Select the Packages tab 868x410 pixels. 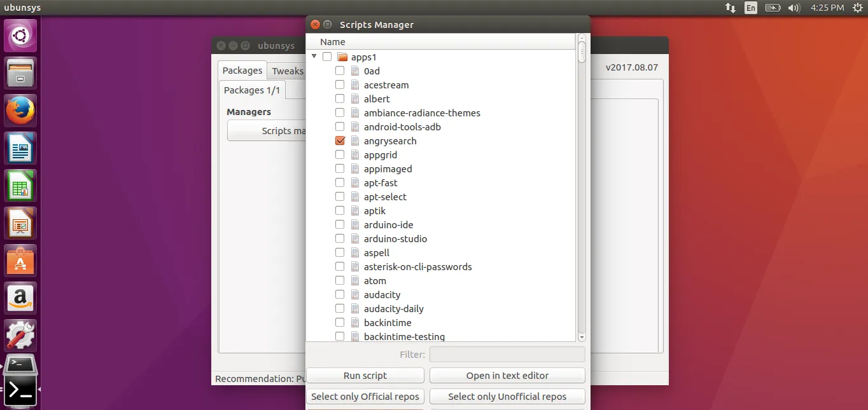242,71
